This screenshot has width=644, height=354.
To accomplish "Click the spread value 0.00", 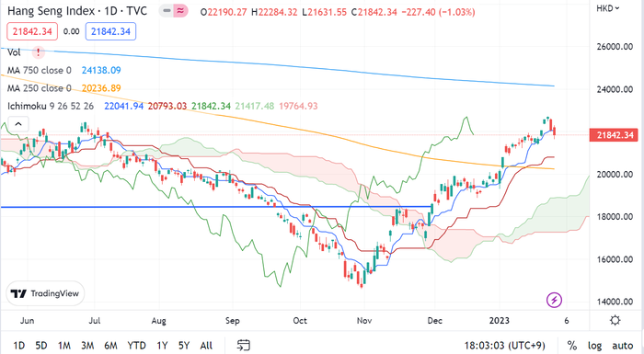I will coord(72,31).
